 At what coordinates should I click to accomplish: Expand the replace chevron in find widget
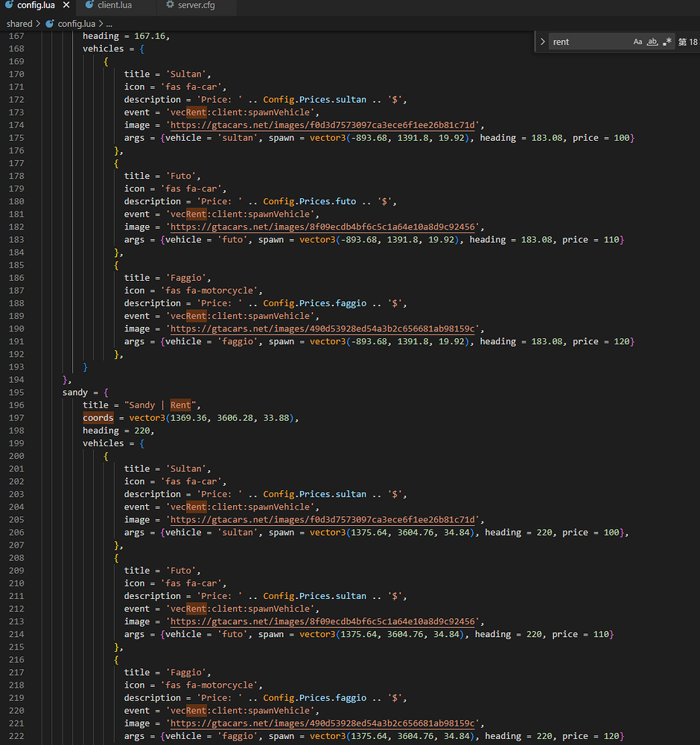543,42
